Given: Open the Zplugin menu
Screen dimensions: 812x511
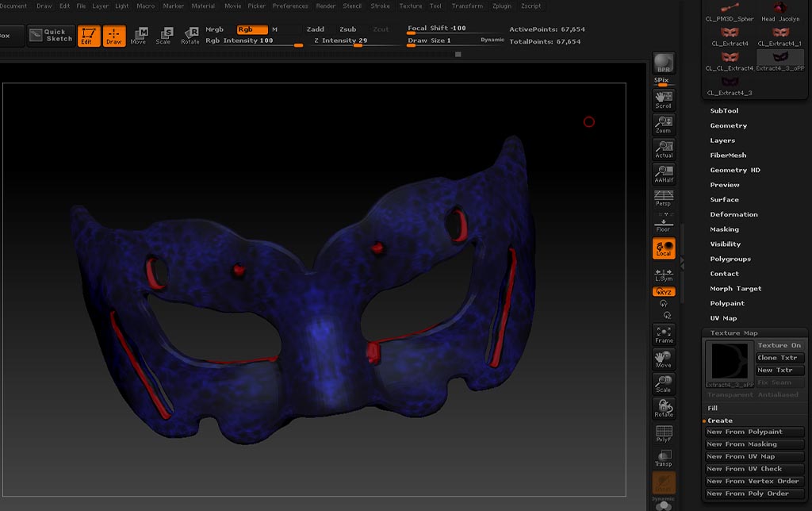Looking at the screenshot, I should (x=501, y=6).
